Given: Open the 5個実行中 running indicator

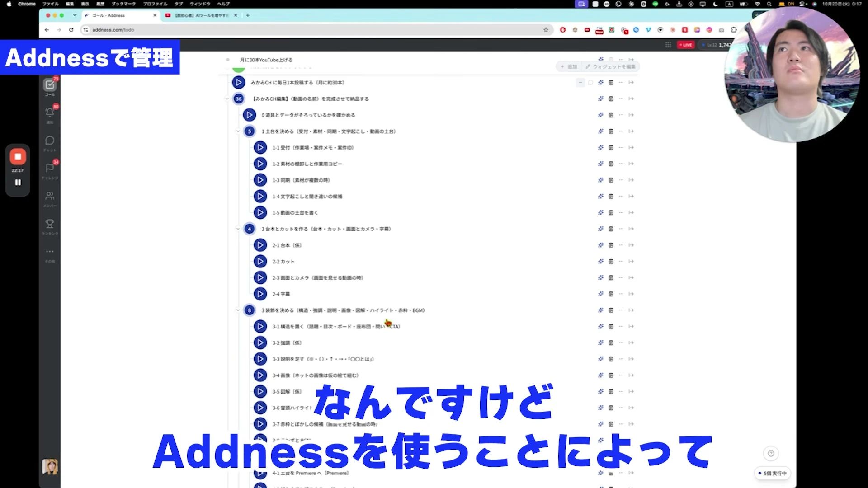Looking at the screenshot, I should pos(773,473).
